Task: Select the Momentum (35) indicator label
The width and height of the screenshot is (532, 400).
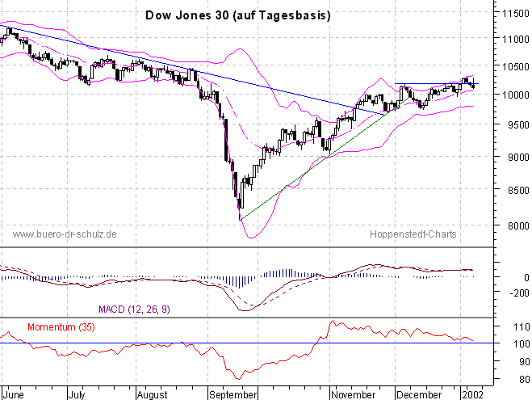Action: click(61, 327)
